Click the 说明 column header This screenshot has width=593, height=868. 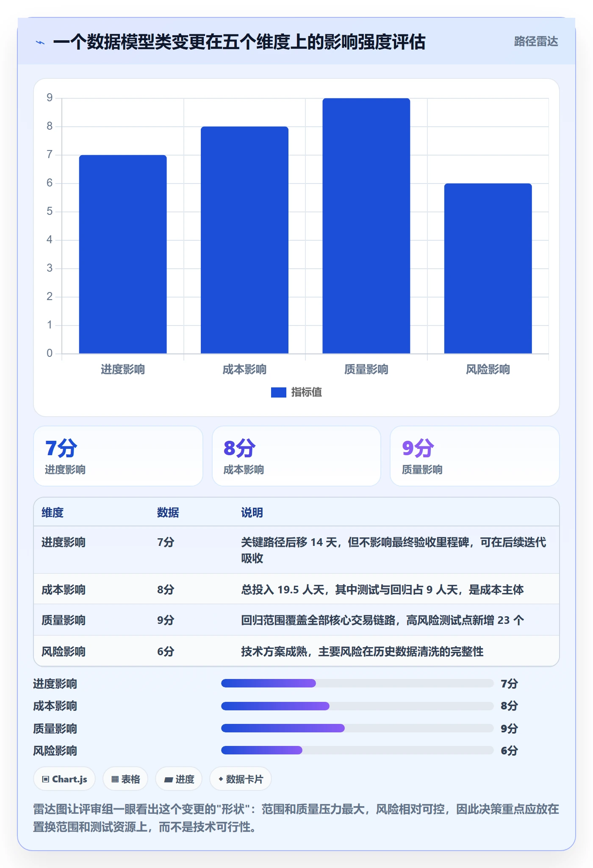click(252, 512)
